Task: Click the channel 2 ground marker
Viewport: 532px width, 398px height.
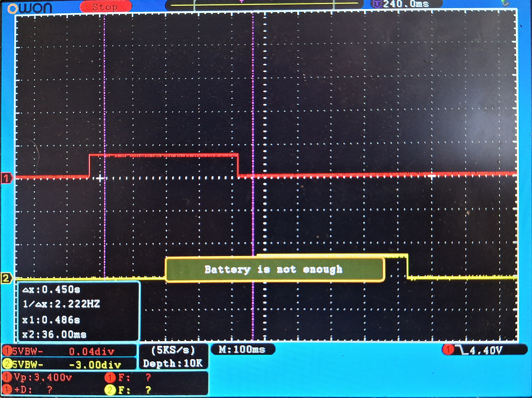Action: tap(6, 278)
